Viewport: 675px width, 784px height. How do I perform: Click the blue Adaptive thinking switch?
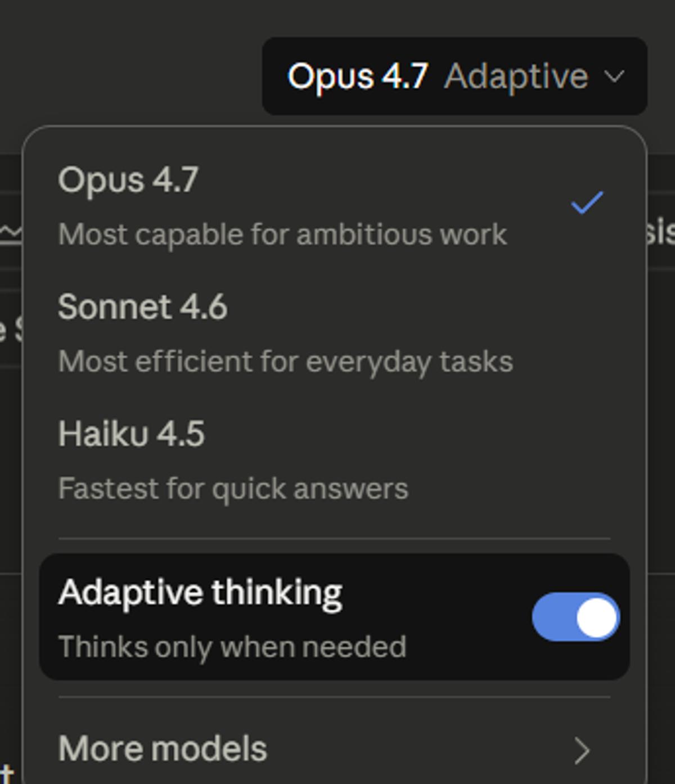click(x=575, y=617)
